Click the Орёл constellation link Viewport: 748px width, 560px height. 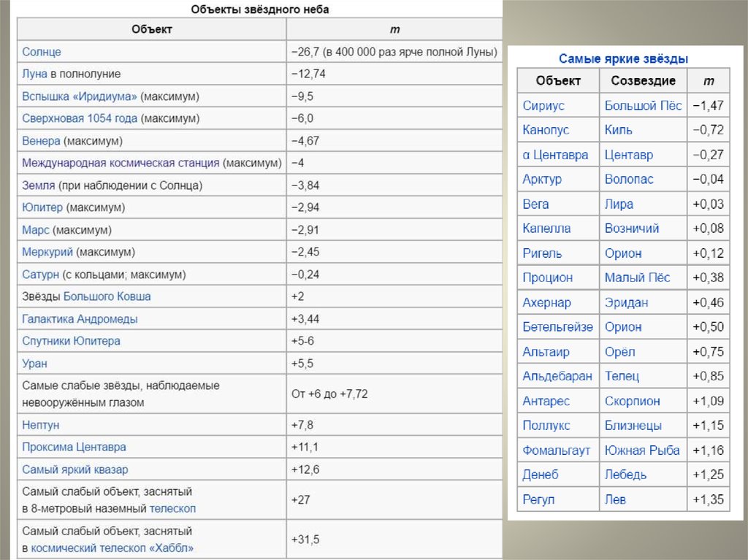(x=619, y=351)
